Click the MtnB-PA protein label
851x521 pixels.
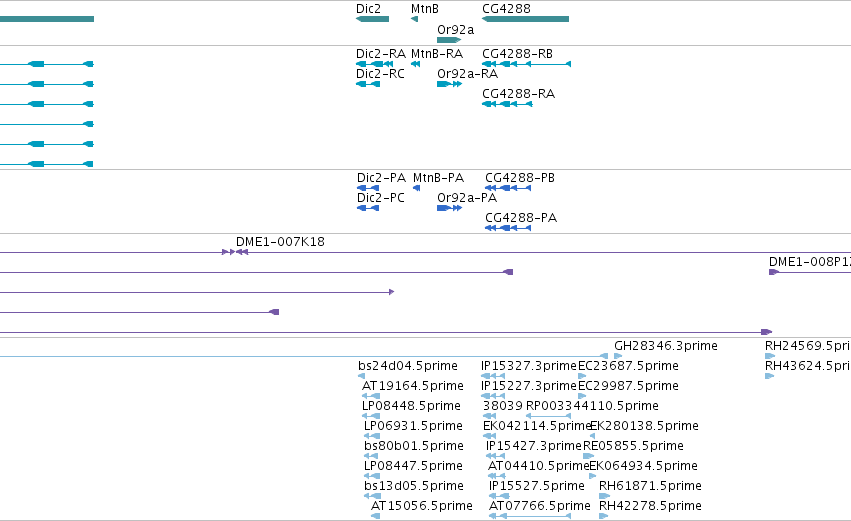click(438, 178)
